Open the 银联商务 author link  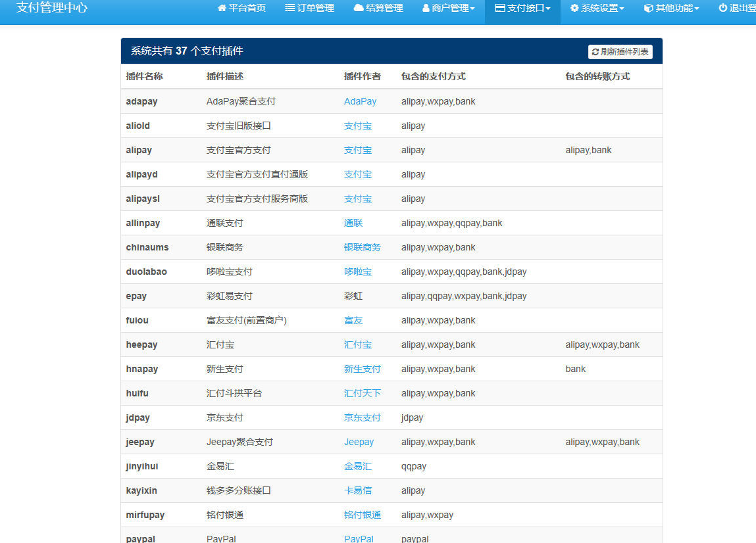pyautogui.click(x=362, y=248)
